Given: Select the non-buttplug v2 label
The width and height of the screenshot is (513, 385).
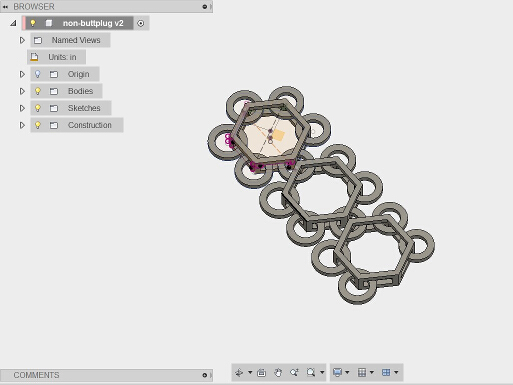Looking at the screenshot, I should [x=93, y=23].
